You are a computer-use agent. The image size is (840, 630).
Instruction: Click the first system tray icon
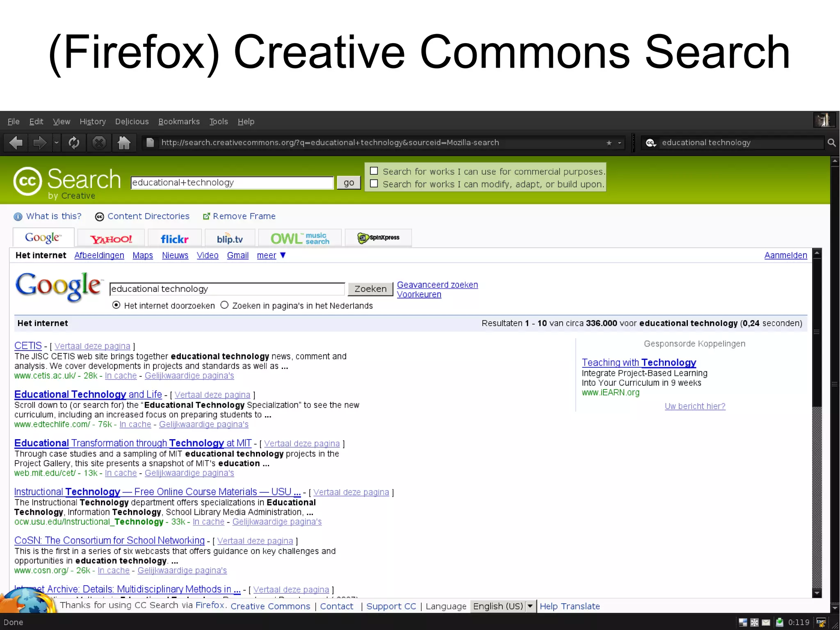(x=743, y=623)
